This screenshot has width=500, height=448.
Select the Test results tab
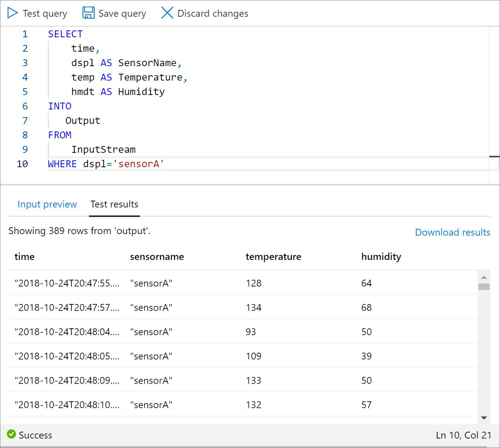(114, 204)
